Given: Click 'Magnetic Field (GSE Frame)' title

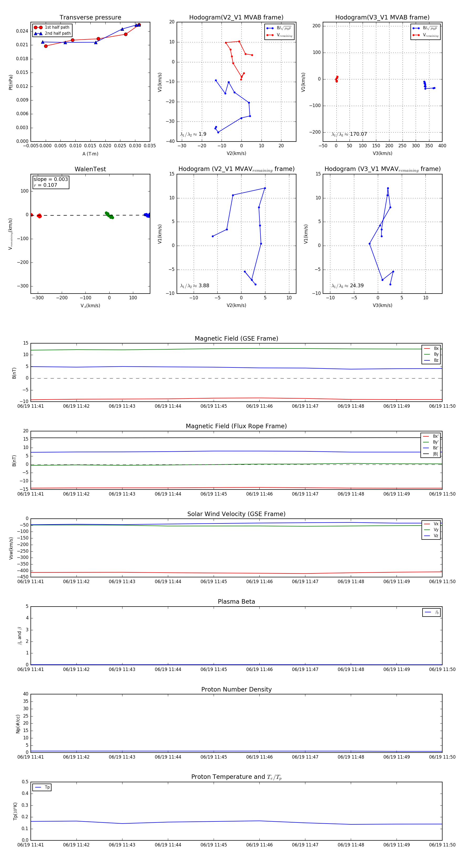Looking at the screenshot, I should (x=236, y=339).
